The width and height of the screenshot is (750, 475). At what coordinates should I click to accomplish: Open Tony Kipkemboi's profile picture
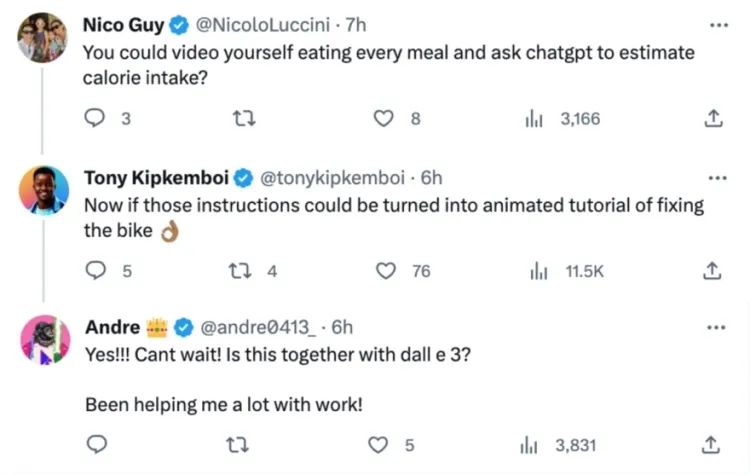point(44,190)
